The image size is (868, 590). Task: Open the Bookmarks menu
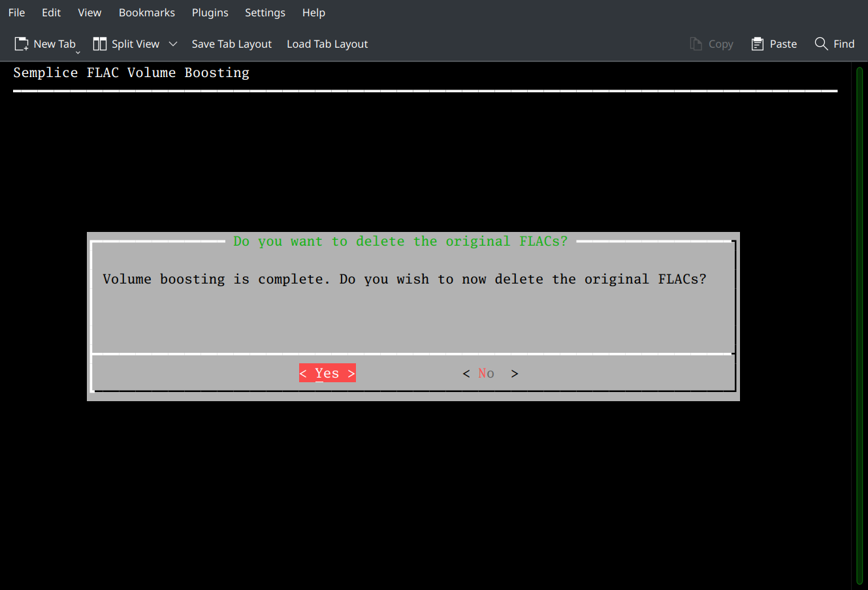pos(146,12)
